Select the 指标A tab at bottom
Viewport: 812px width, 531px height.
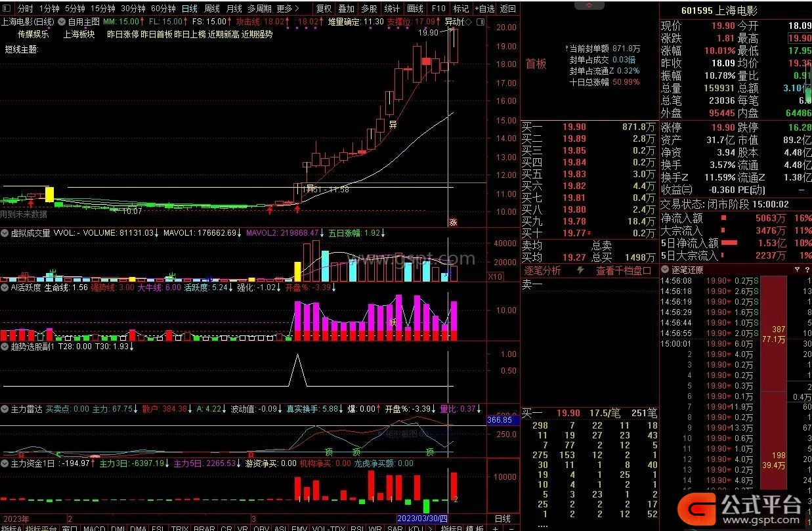coord(11,527)
